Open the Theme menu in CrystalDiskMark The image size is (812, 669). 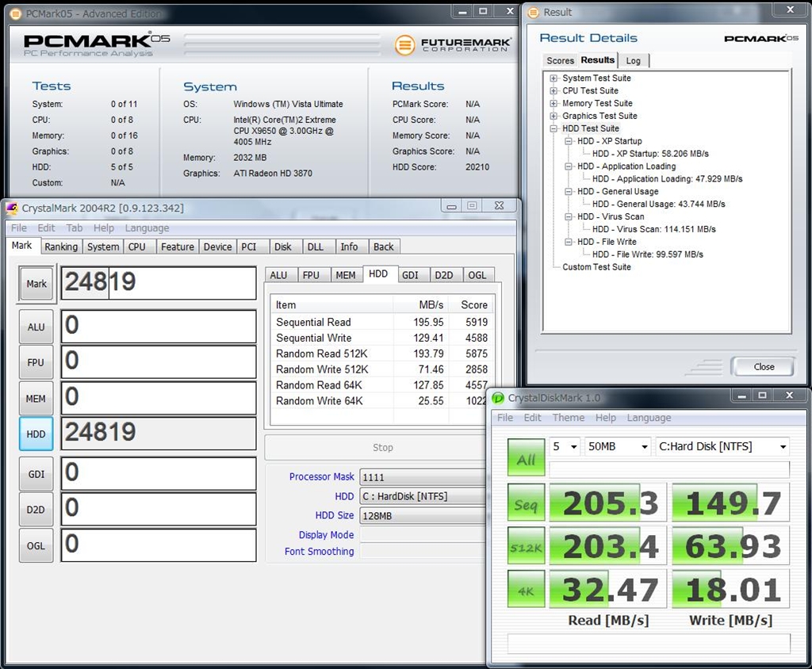point(568,418)
